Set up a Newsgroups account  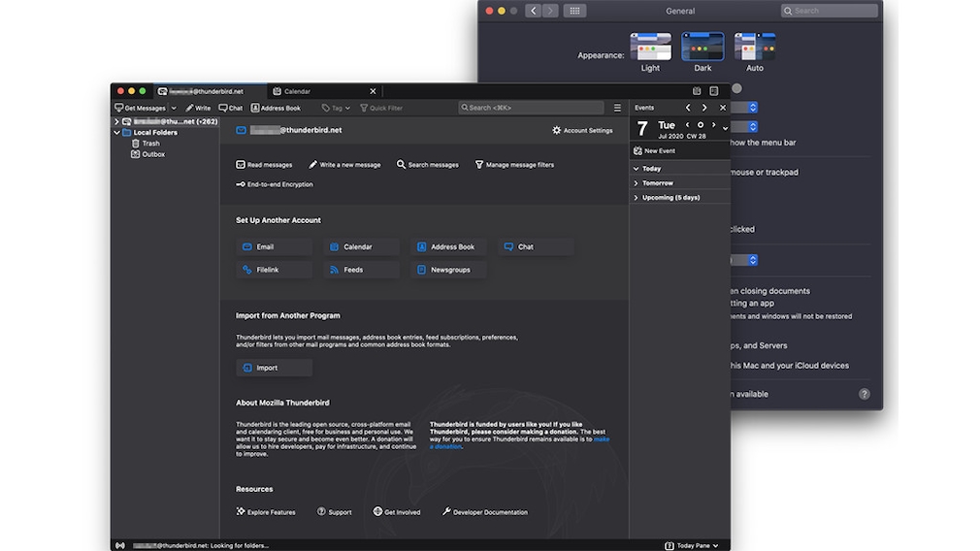coord(448,270)
